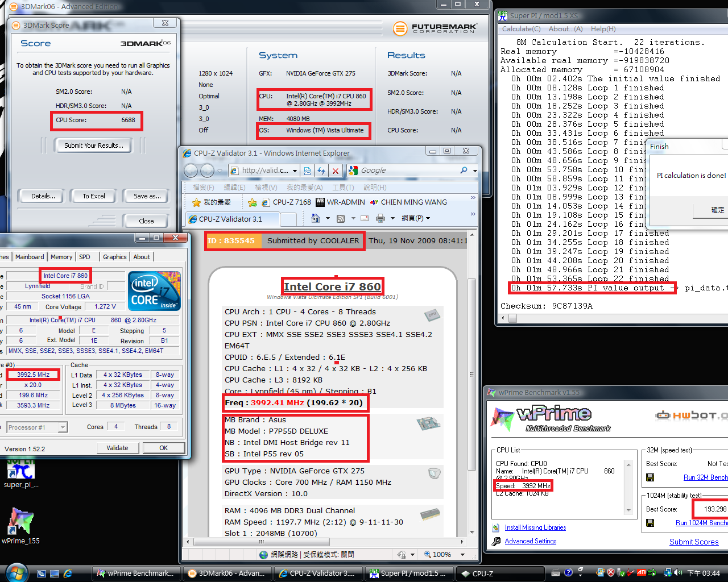Switch to the Memory tab in CPU-Z
The width and height of the screenshot is (728, 582).
[61, 257]
